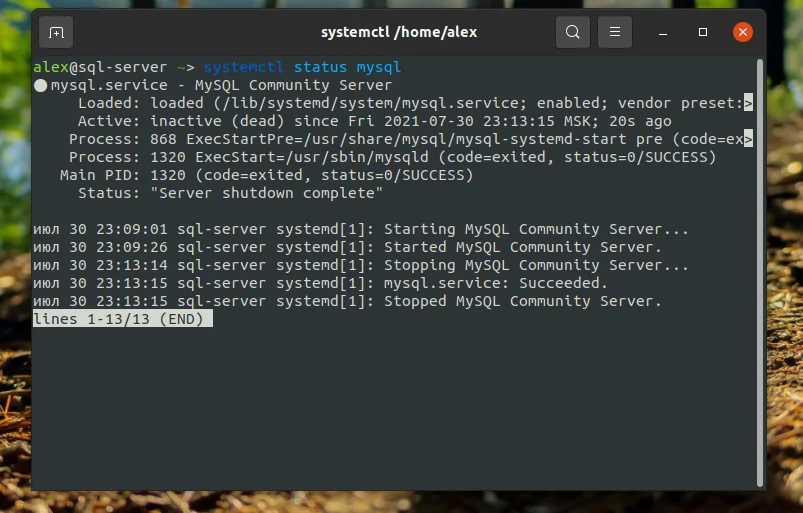Click the truncation arrow on the Loaded line

click(x=748, y=103)
